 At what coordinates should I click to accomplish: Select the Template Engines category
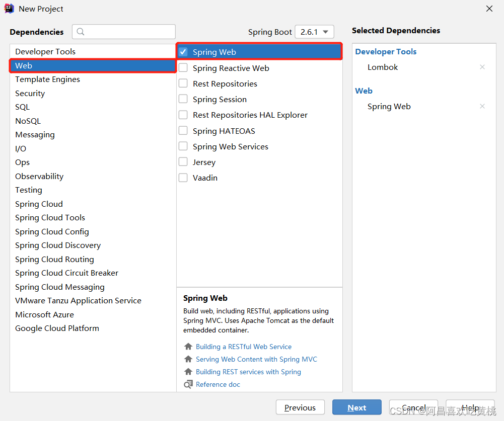(x=47, y=79)
